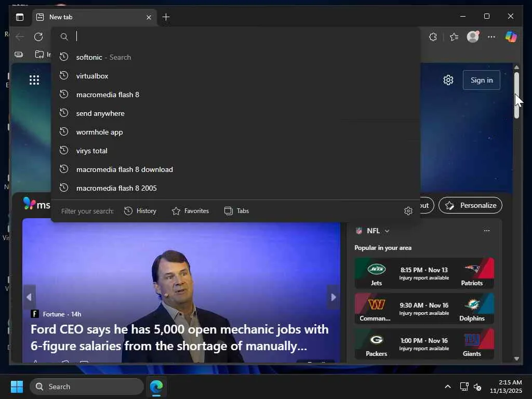Screen dimensions: 532x399
Task: Go to previous news slide arrow
Action: (x=29, y=297)
